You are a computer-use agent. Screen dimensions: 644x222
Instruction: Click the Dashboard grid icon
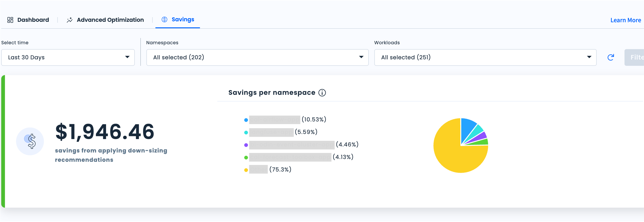click(x=10, y=20)
